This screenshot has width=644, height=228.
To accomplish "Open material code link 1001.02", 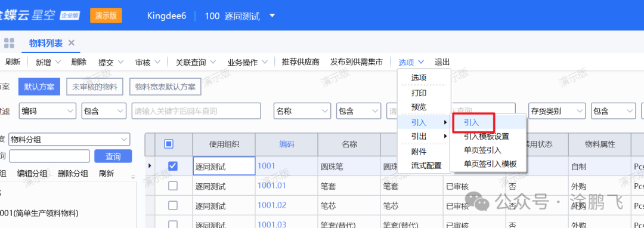I will tap(271, 205).
